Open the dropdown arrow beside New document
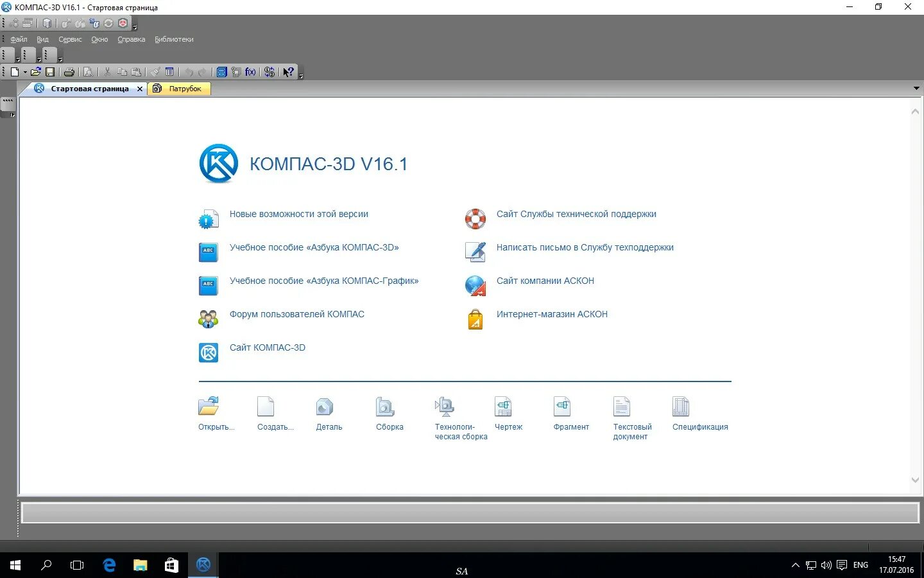This screenshot has width=924, height=578. click(25, 72)
